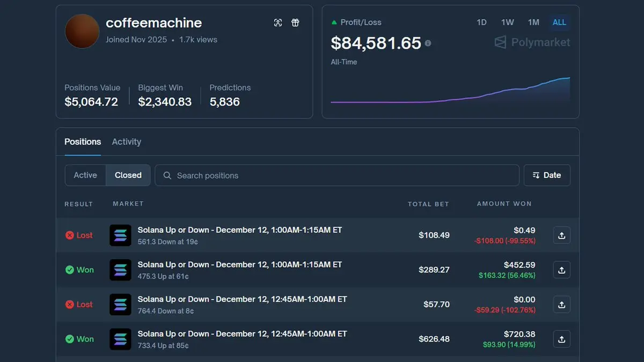Select the 1W time range

click(x=507, y=22)
